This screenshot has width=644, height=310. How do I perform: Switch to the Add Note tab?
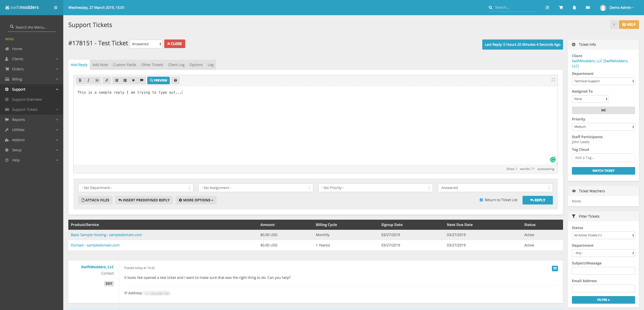pos(100,65)
